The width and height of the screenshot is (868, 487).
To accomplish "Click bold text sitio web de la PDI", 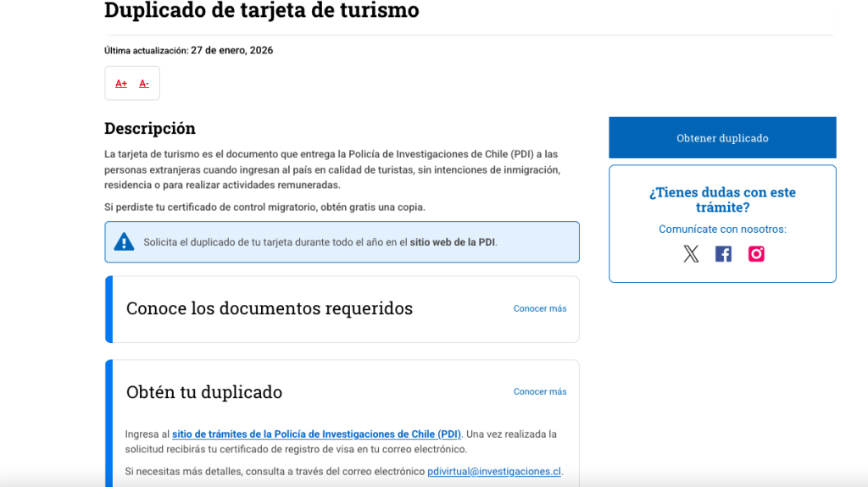I will click(453, 242).
